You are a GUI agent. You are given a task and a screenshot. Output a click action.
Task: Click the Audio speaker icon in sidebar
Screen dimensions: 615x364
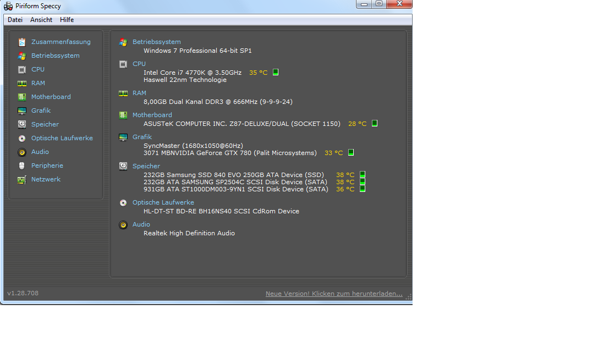[x=22, y=152]
